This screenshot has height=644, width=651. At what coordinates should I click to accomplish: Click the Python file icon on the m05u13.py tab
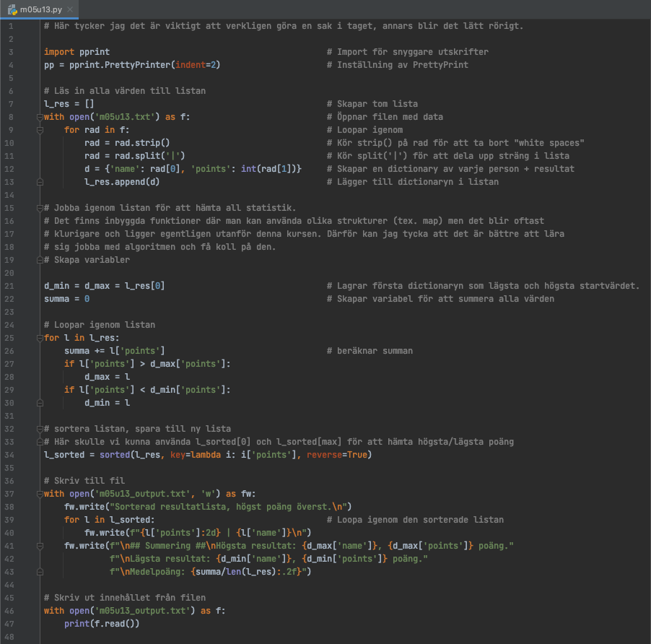(x=12, y=9)
